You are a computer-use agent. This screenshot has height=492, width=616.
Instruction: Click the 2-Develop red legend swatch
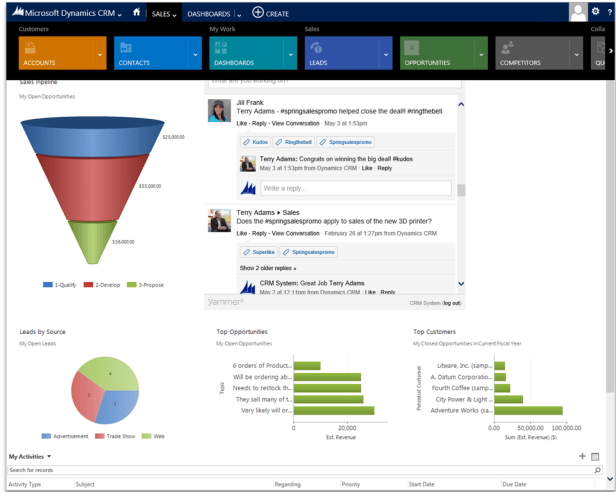[88, 285]
